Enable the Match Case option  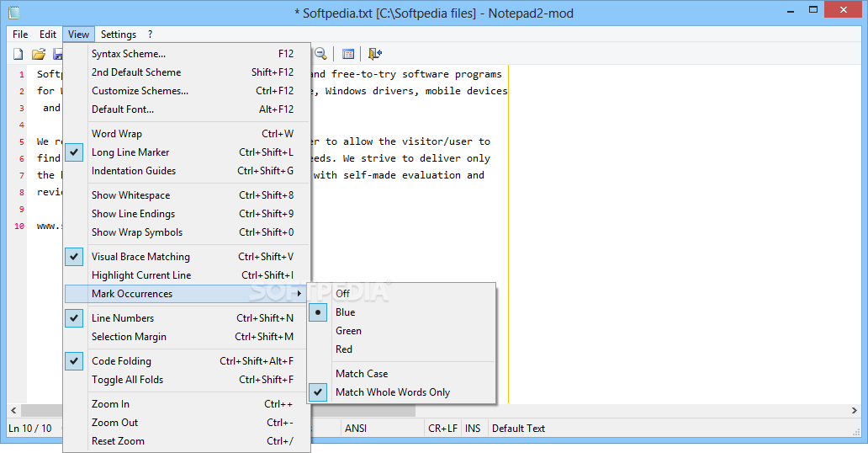(401, 374)
